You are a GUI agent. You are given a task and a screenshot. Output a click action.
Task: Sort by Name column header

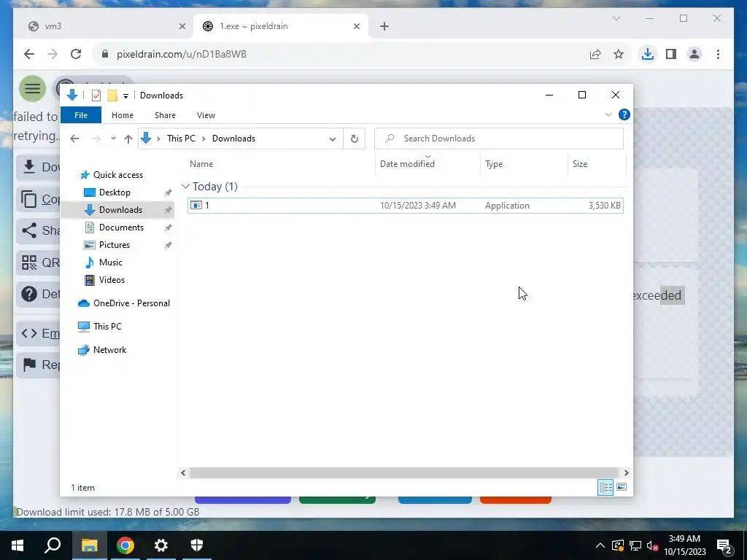pyautogui.click(x=201, y=164)
